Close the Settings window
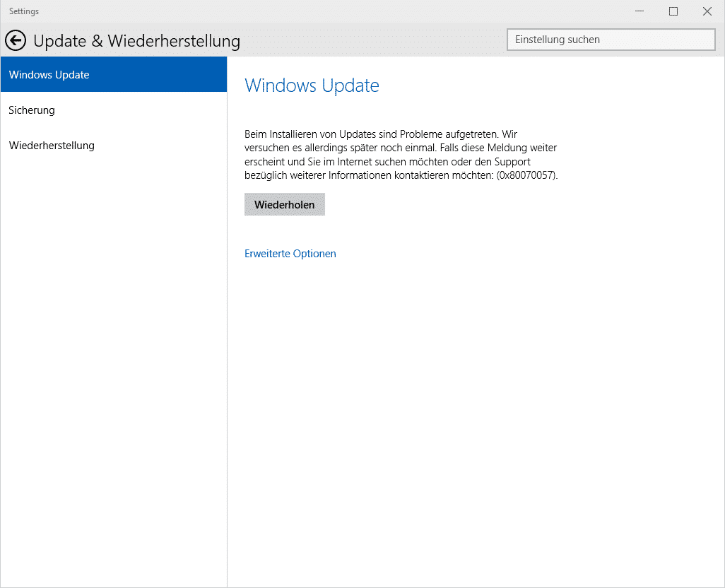This screenshot has height=588, width=725. (x=707, y=11)
